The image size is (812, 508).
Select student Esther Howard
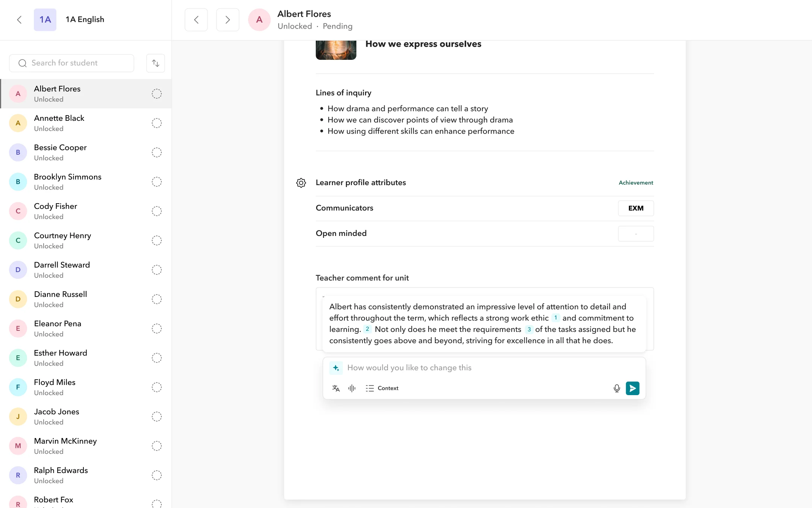click(x=86, y=358)
